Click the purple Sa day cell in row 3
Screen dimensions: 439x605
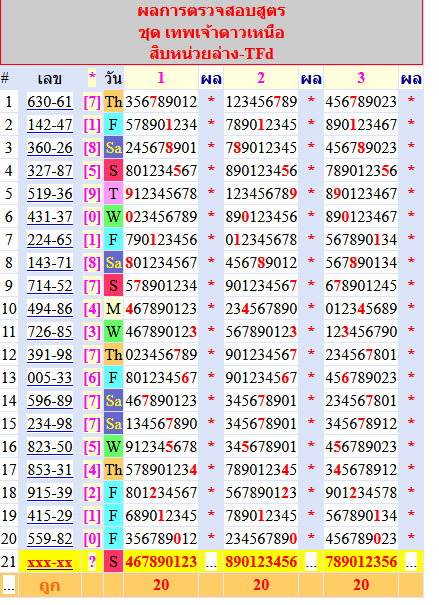(113, 148)
